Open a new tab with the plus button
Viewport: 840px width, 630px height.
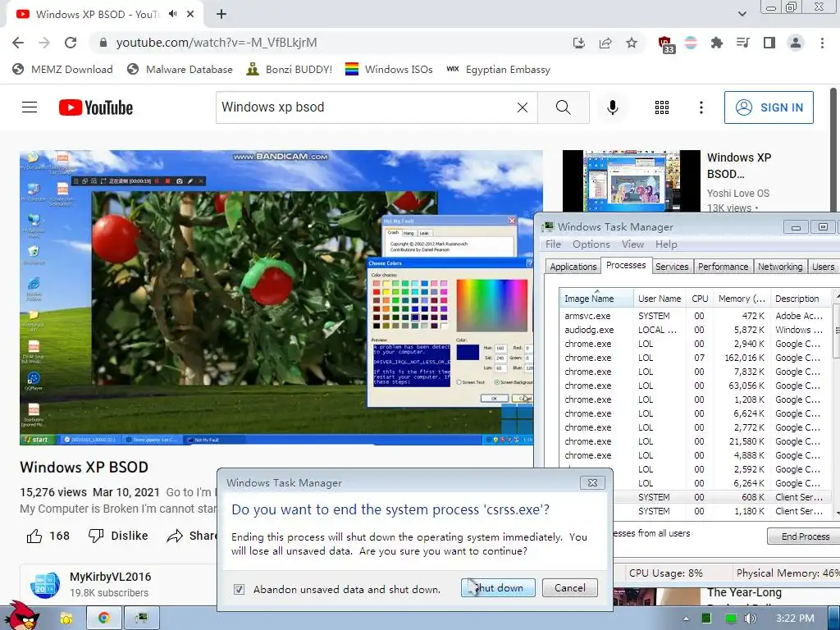221,15
